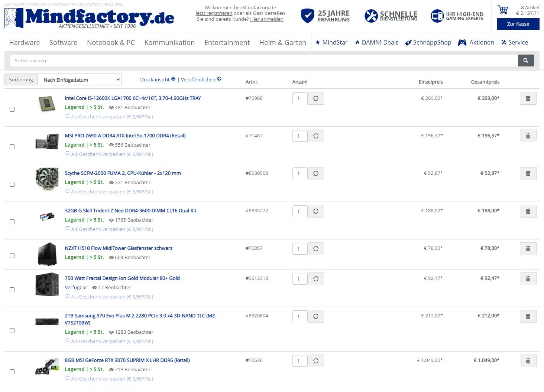The height and width of the screenshot is (392, 544).
Task: Remove Scythe FUMA 2 cooler via trash icon
Action: (x=528, y=173)
